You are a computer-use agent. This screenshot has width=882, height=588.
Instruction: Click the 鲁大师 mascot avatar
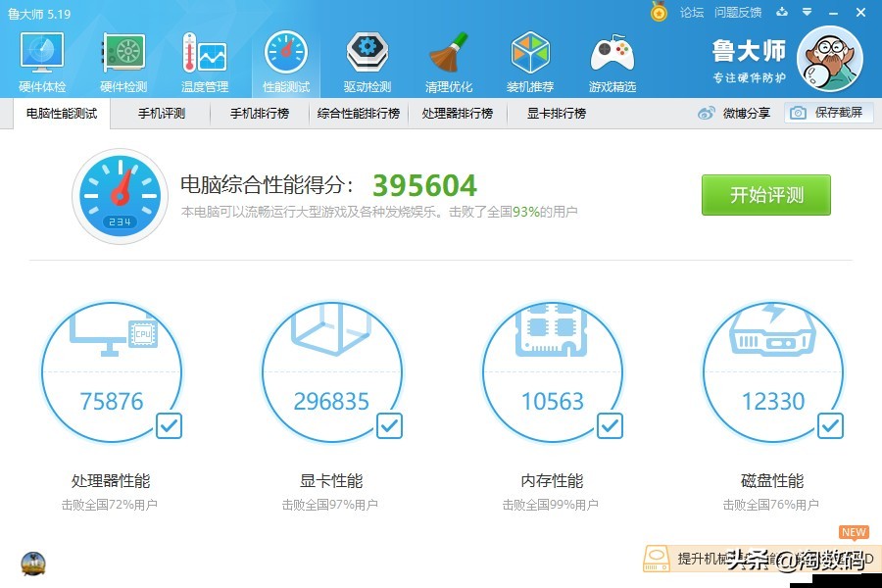(x=830, y=59)
